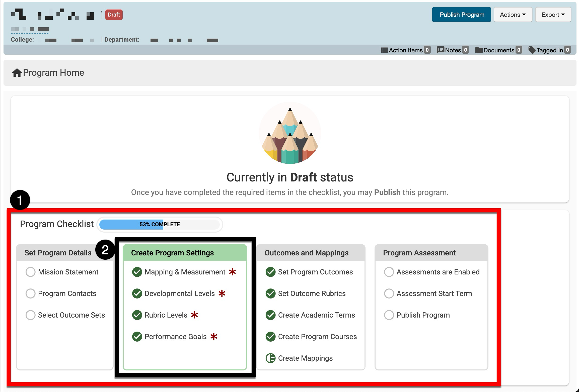Open the Outcomes and Mappings section header
The width and height of the screenshot is (579, 392).
click(x=306, y=253)
